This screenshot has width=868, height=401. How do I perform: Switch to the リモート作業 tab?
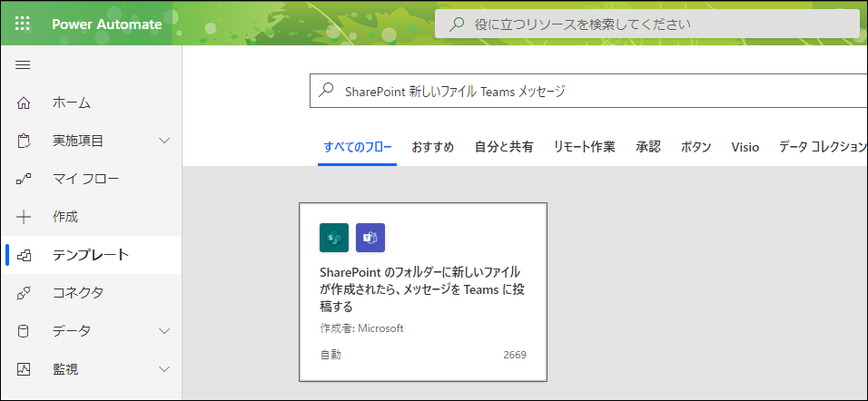[x=585, y=147]
